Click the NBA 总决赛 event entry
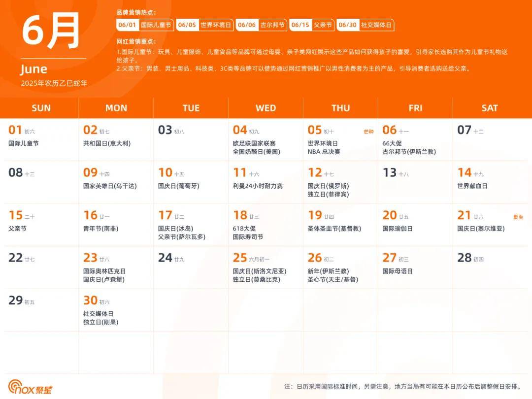 [324, 152]
